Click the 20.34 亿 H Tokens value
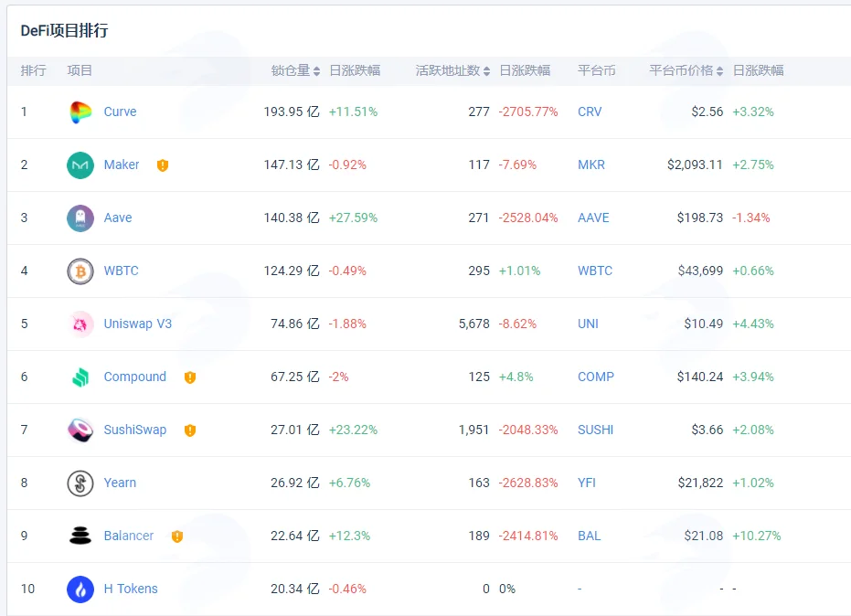The image size is (851, 616). pyautogui.click(x=295, y=589)
